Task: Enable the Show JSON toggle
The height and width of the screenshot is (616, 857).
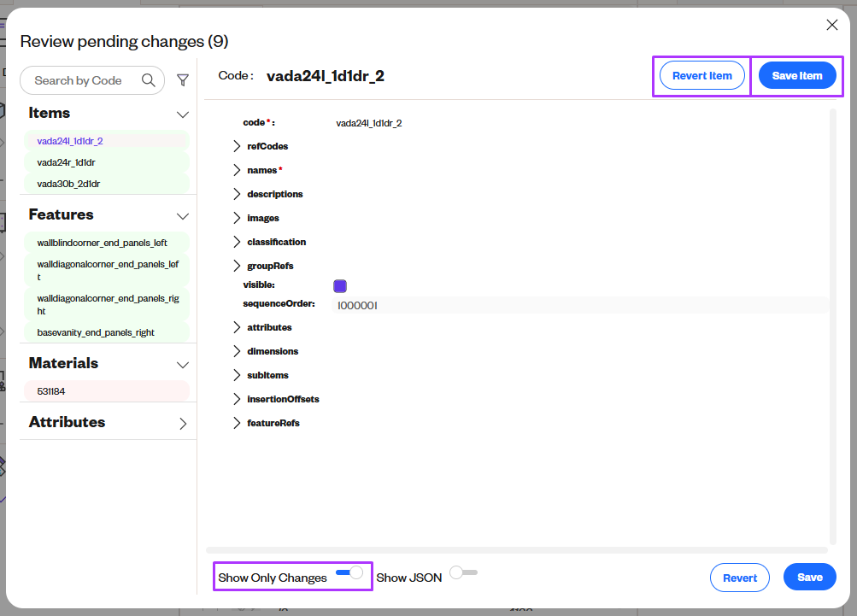Action: pyautogui.click(x=463, y=573)
